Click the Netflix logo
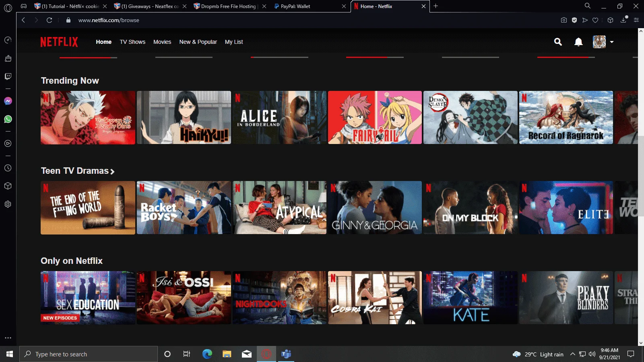 [59, 42]
